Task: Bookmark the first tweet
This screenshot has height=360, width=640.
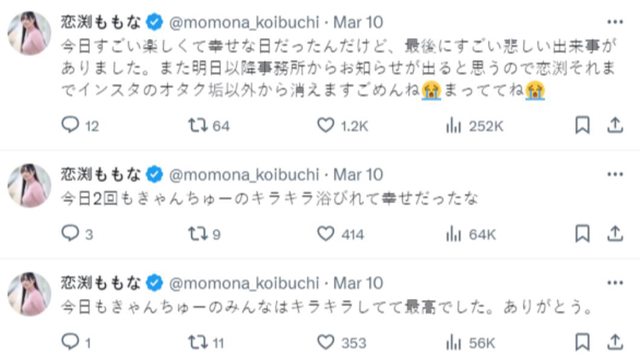Action: click(582, 125)
